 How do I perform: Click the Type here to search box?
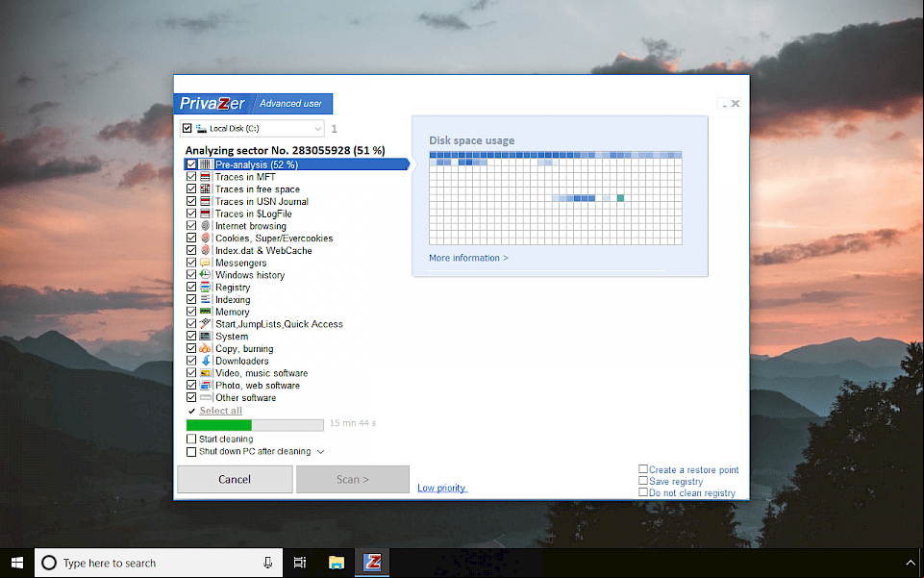pos(159,563)
